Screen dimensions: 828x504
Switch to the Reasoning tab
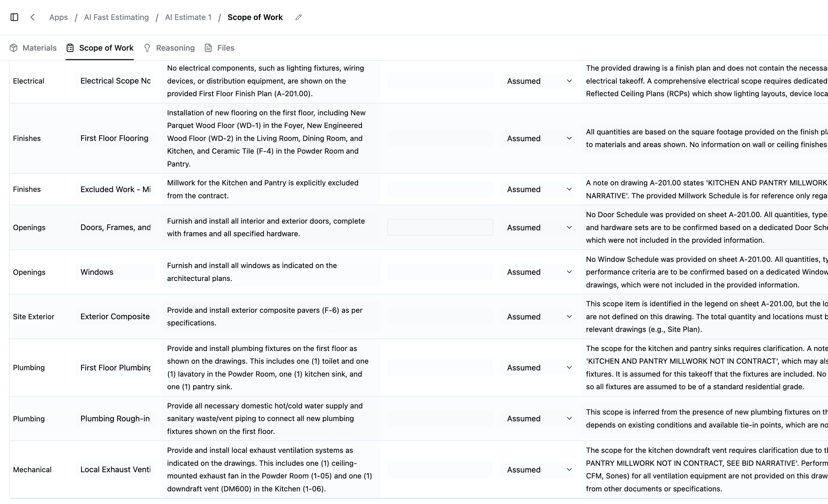[x=175, y=48]
